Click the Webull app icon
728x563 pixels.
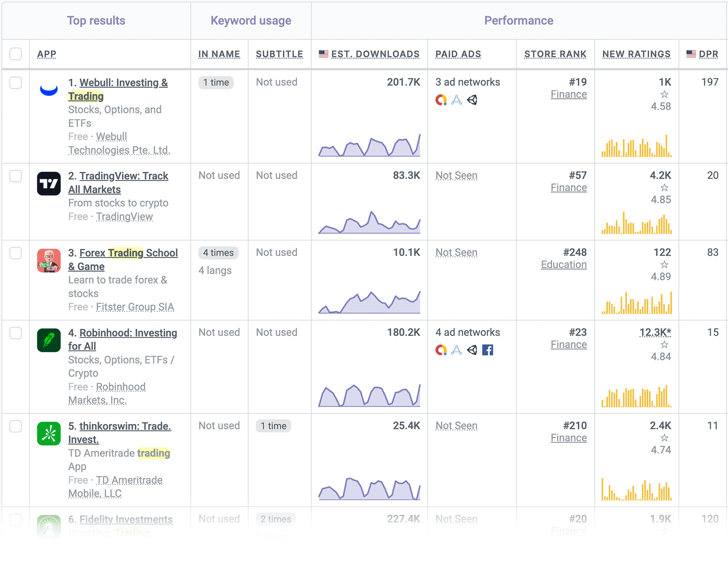coord(49,90)
